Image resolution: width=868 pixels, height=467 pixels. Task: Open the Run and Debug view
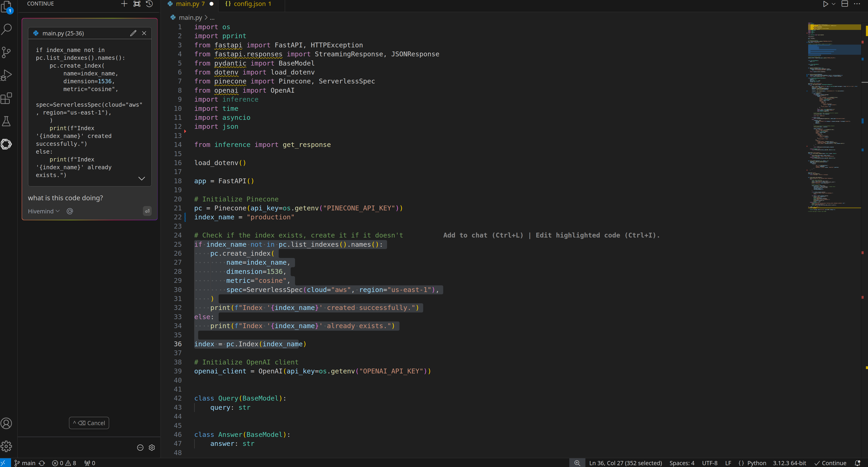tap(6, 75)
